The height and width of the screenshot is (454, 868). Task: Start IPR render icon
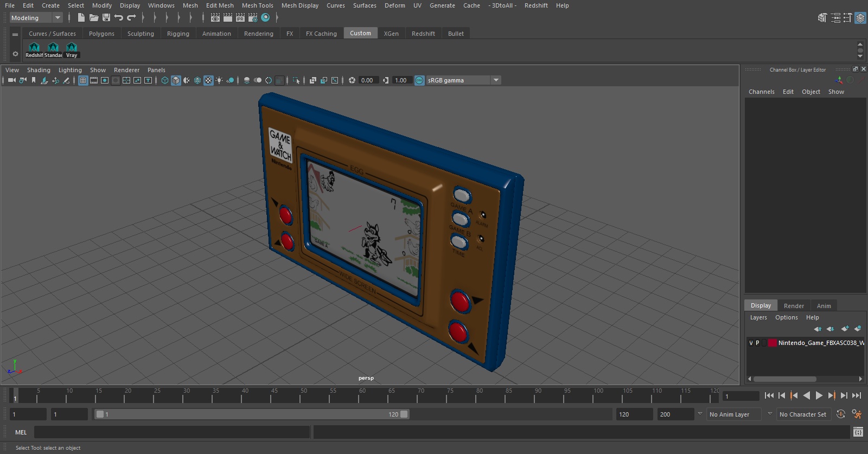tap(240, 18)
